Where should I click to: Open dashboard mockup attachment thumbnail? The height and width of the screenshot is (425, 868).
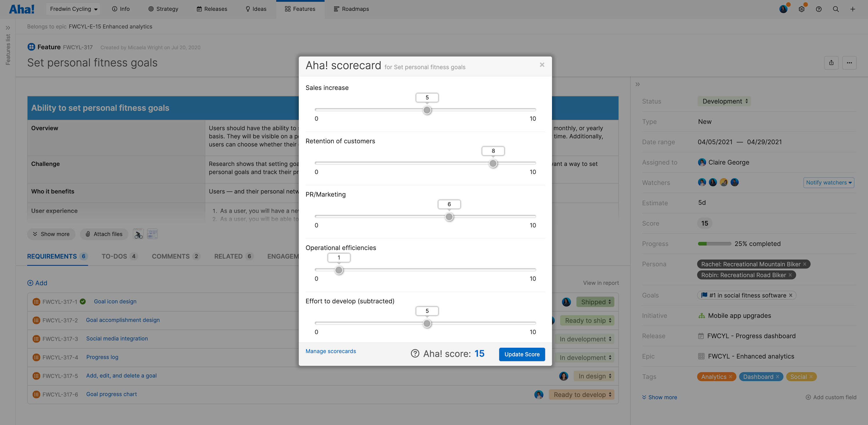click(152, 234)
